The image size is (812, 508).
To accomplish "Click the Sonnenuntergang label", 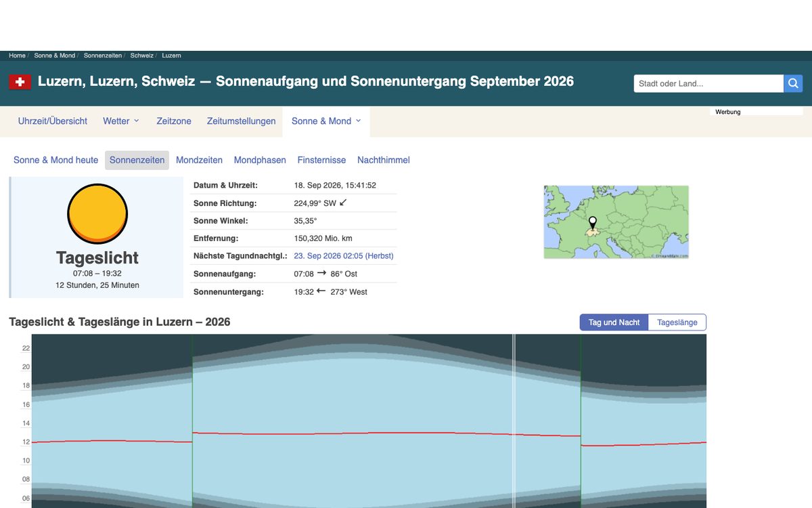I will coord(229,292).
